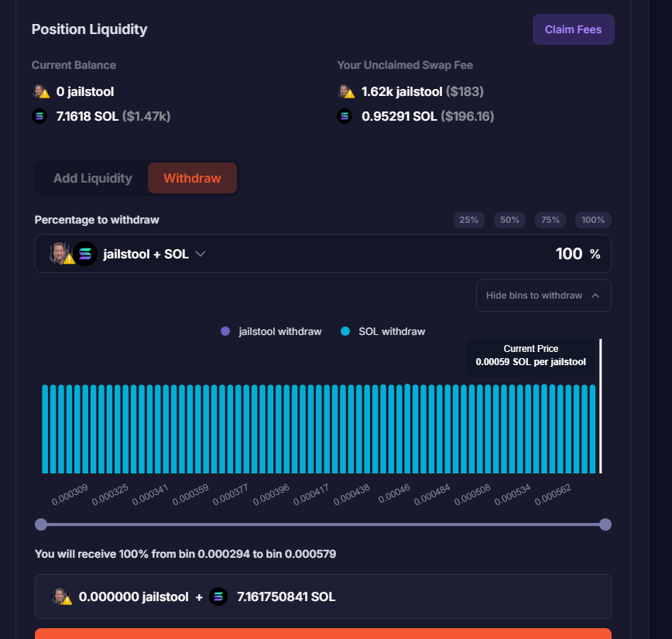Click the white current price line on chart
This screenshot has height=639, width=672.
point(601,406)
